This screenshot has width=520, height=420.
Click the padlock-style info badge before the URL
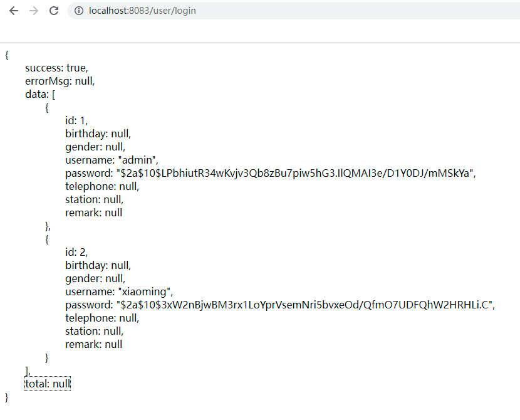coord(78,11)
